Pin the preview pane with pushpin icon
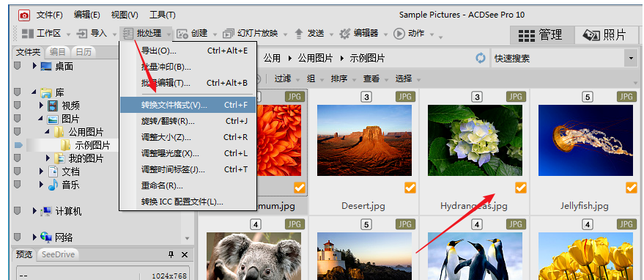This screenshot has height=280, width=644. pos(171,255)
